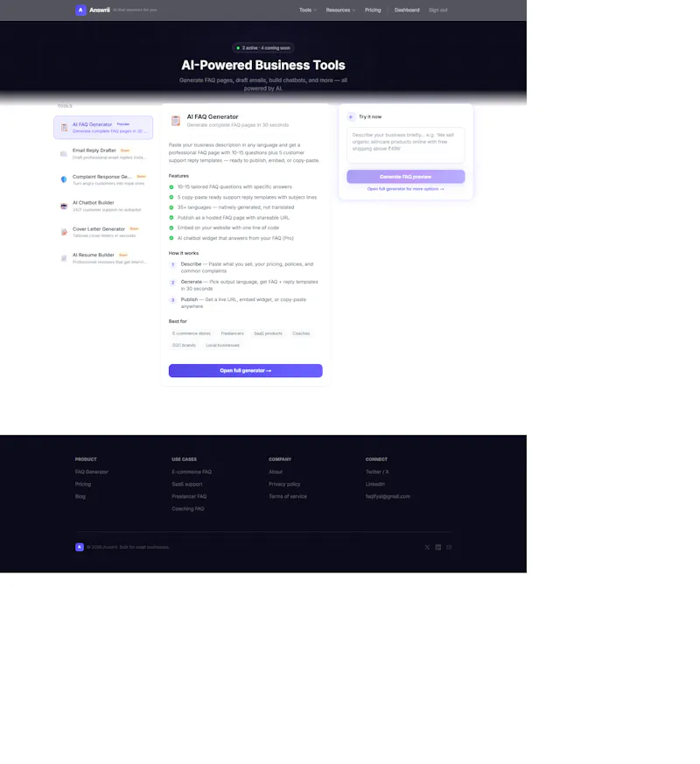Open Pricing link in footer Product column
This screenshot has height=764, width=700.
[x=83, y=484]
